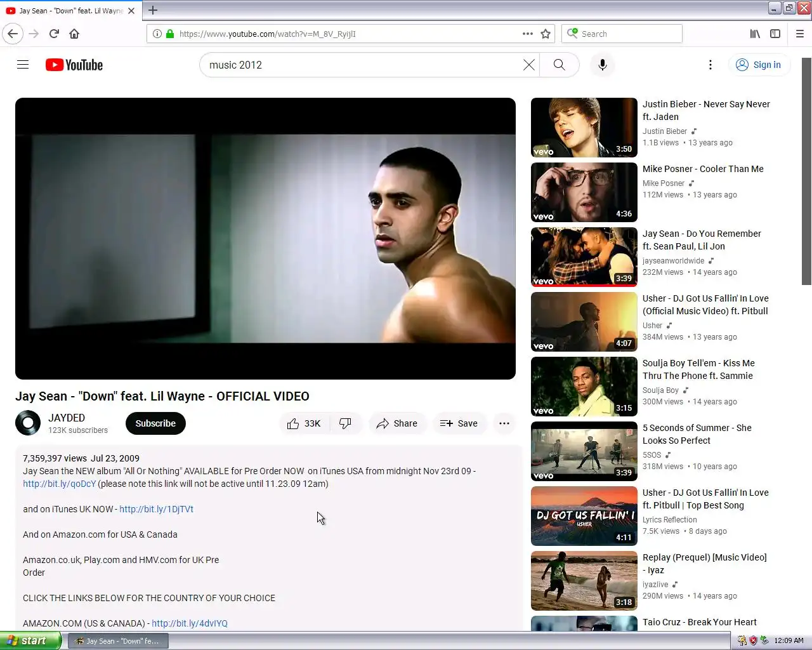The width and height of the screenshot is (812, 650).
Task: Toggle the browser sidebar icon
Action: click(775, 34)
